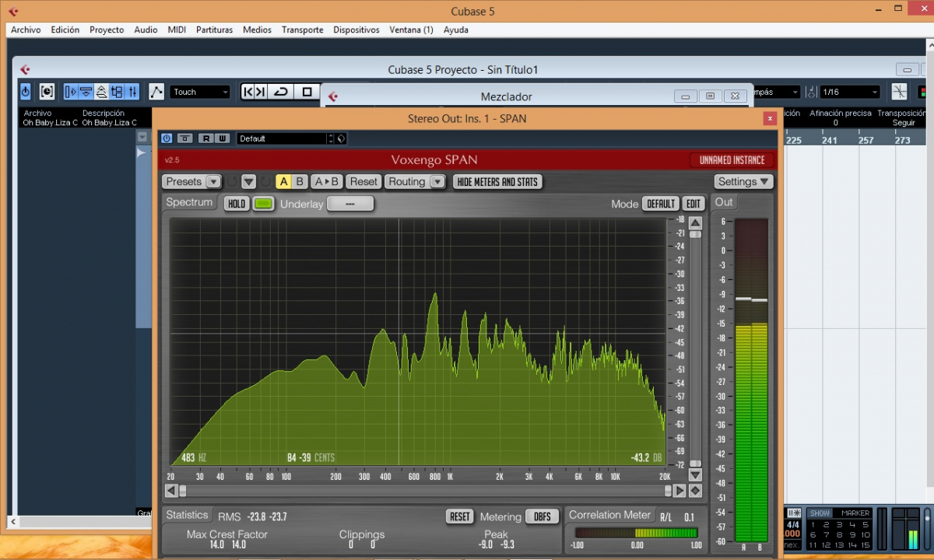Open the Transporte menu
The height and width of the screenshot is (560, 934).
pyautogui.click(x=302, y=30)
